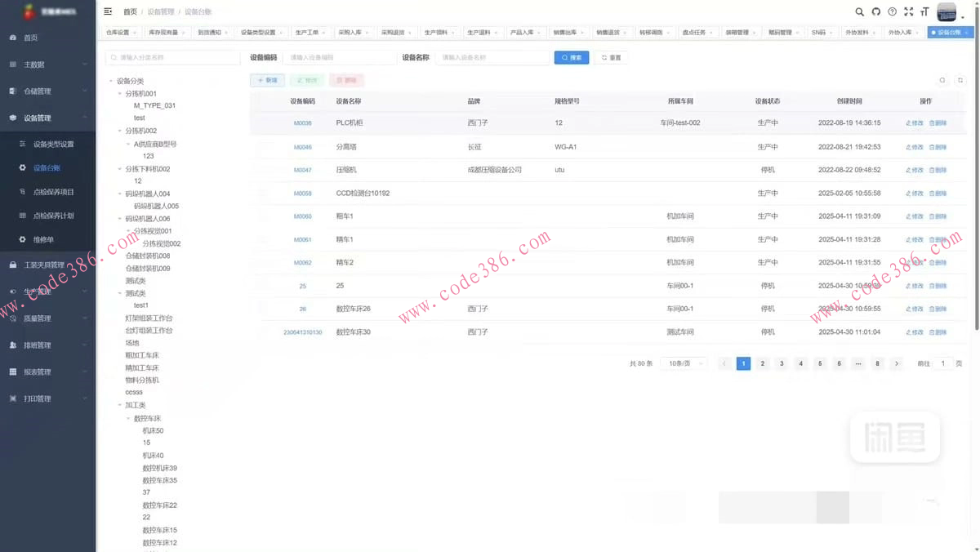Select the checkbox for row M0062 精车2
The width and height of the screenshot is (980, 552).
[x=263, y=263]
